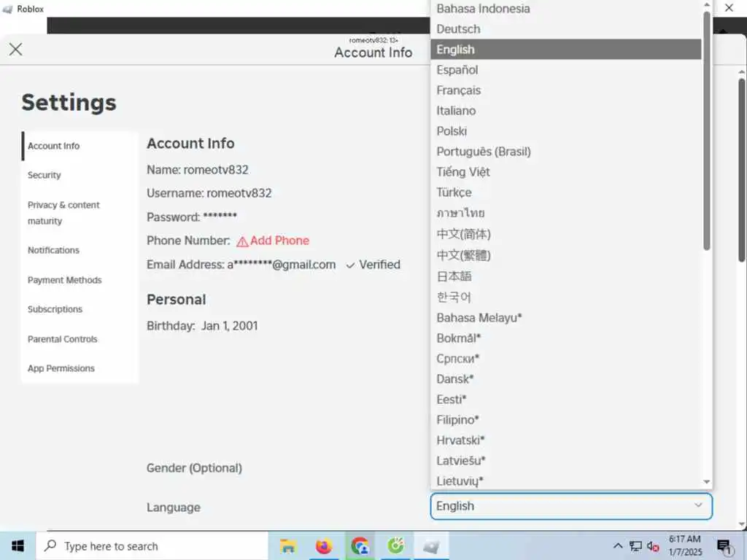Click the Add Phone warning icon
This screenshot has height=560, width=747.
242,241
